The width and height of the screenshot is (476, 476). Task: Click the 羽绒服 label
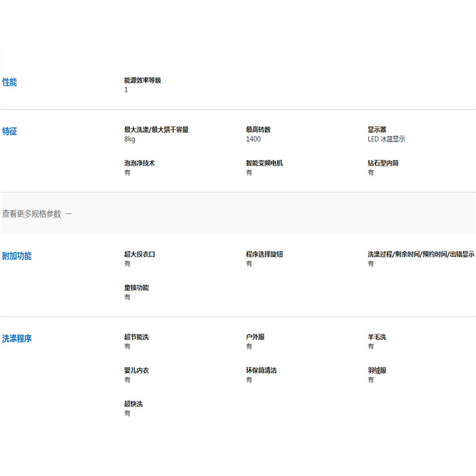click(377, 370)
